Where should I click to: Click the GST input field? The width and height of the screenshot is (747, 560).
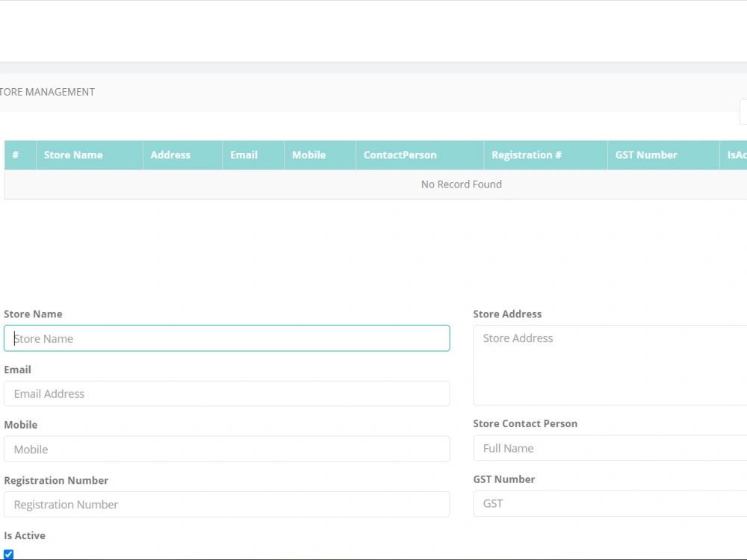tap(609, 503)
